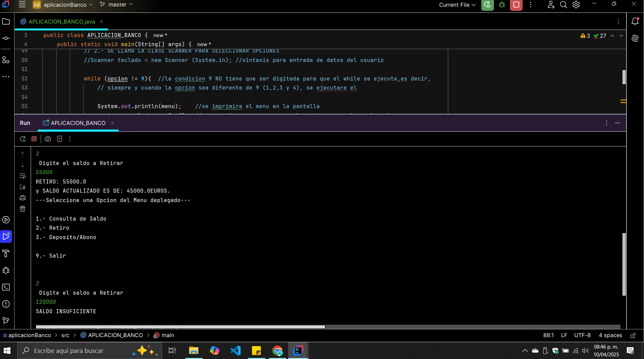Screen dimensions: 644x359
Task: Open the Services tool window
Action: point(6,220)
